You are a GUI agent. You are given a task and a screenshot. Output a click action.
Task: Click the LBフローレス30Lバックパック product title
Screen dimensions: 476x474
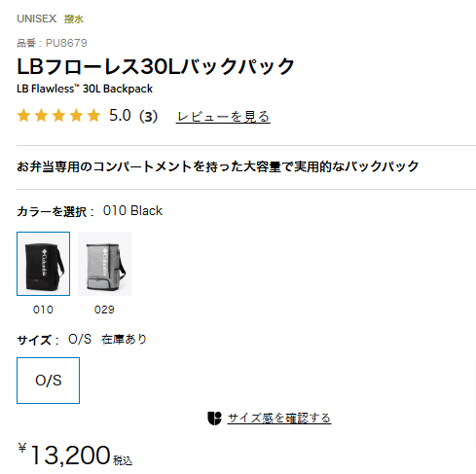coord(156,66)
